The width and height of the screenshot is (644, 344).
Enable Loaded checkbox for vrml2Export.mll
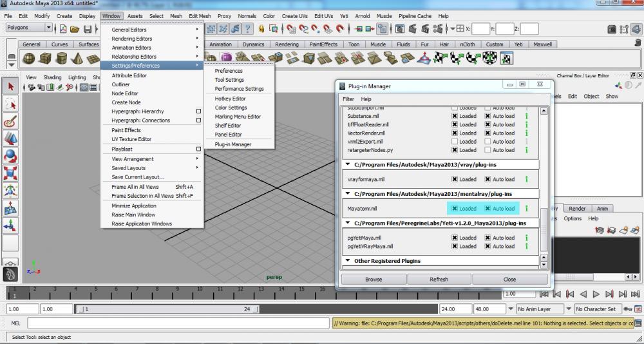pos(455,141)
